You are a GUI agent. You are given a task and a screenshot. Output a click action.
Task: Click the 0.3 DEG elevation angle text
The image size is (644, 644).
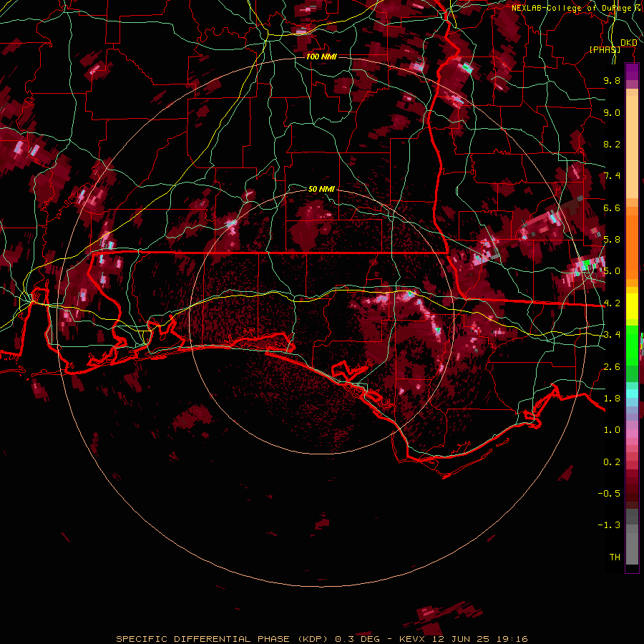[x=357, y=639]
